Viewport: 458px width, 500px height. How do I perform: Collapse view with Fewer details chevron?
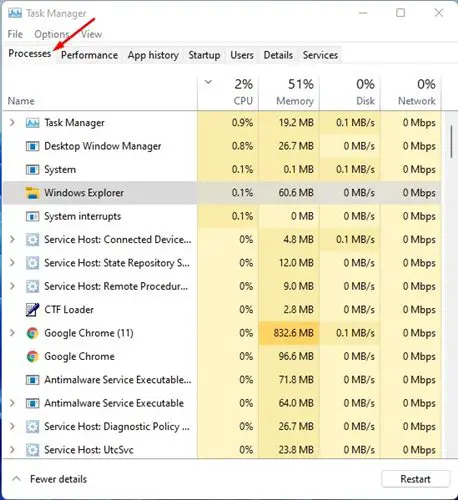click(x=16, y=479)
